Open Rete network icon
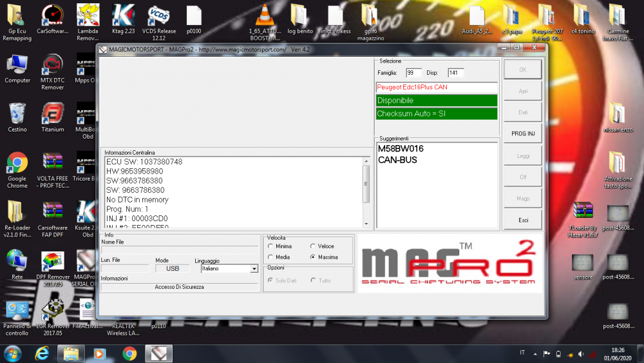Screen dimensions: 644x363 click(x=17, y=265)
